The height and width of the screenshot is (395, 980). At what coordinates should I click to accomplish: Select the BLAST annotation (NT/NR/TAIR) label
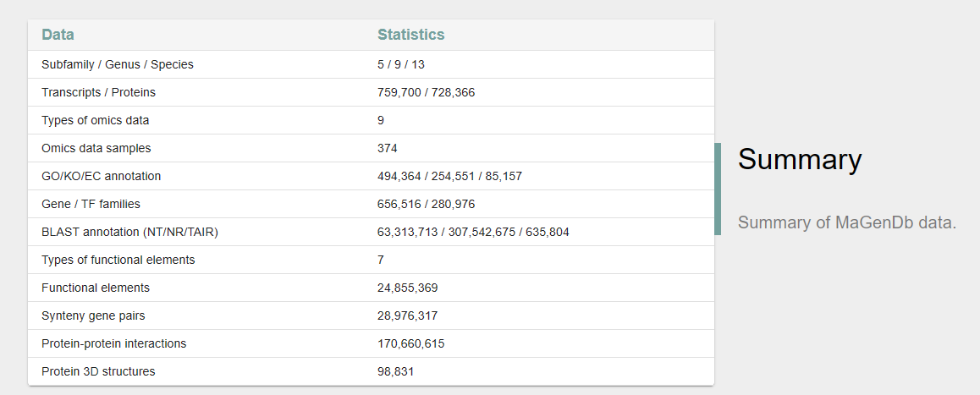(x=124, y=232)
